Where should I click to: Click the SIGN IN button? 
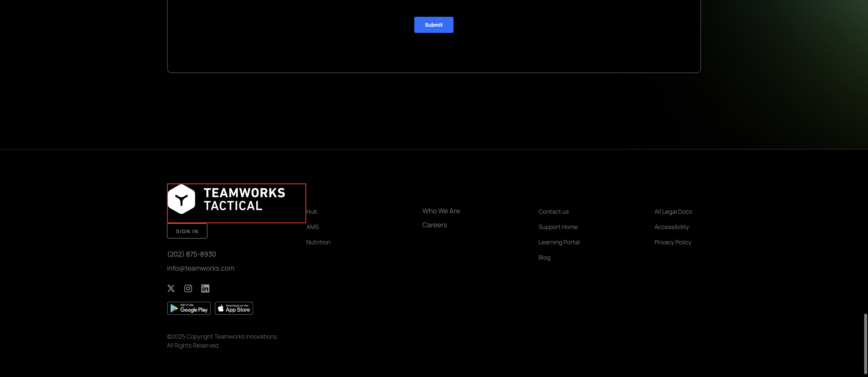[187, 231]
